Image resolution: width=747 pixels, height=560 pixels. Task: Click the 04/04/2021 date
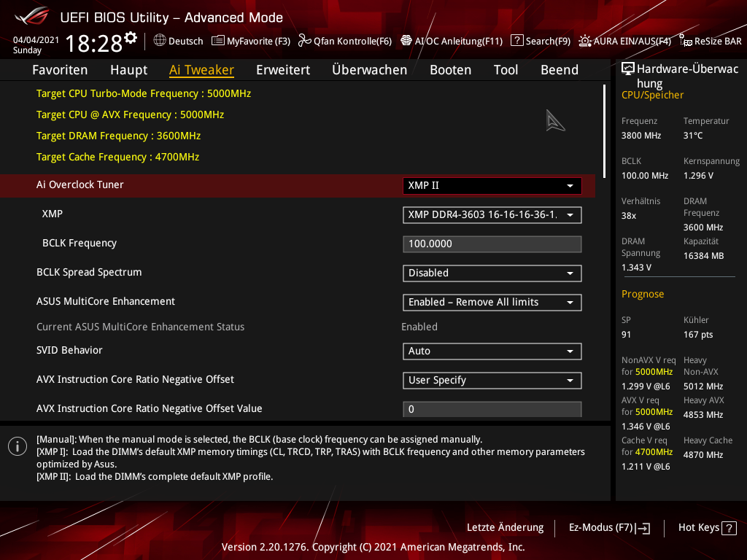[36, 40]
